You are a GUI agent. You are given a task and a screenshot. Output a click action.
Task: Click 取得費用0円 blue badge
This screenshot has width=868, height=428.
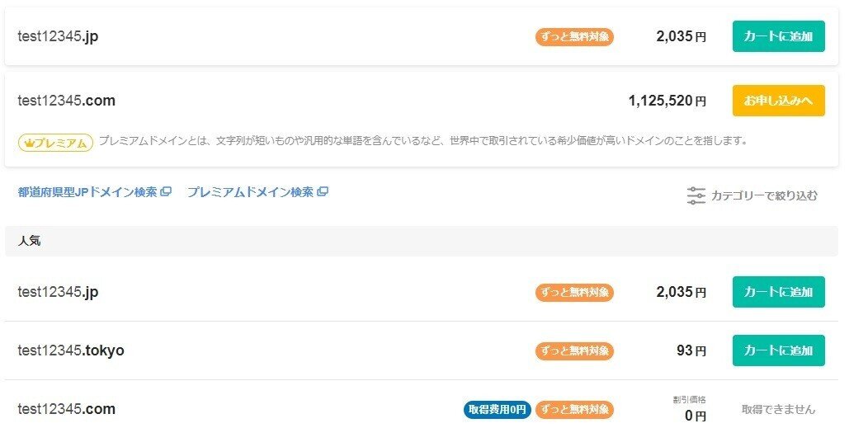497,410
